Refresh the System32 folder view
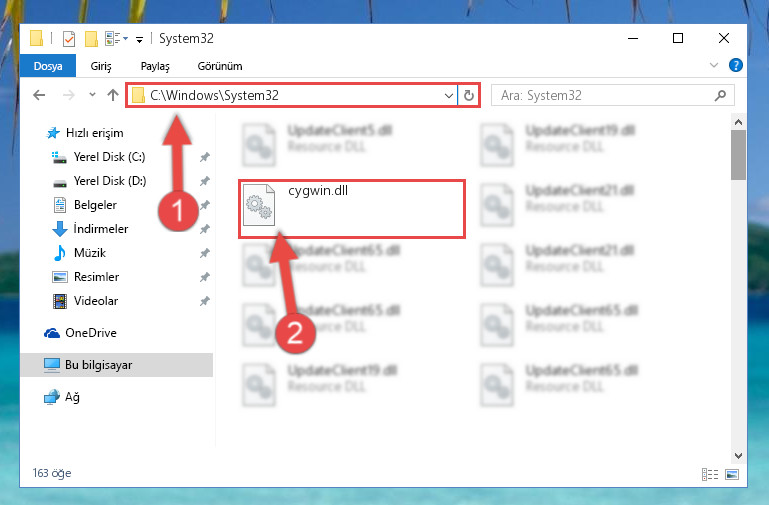The width and height of the screenshot is (769, 505). tap(469, 96)
